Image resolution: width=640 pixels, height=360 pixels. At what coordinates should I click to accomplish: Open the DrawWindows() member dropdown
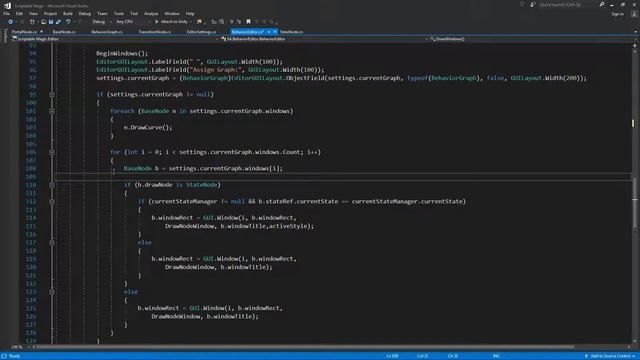(532, 39)
